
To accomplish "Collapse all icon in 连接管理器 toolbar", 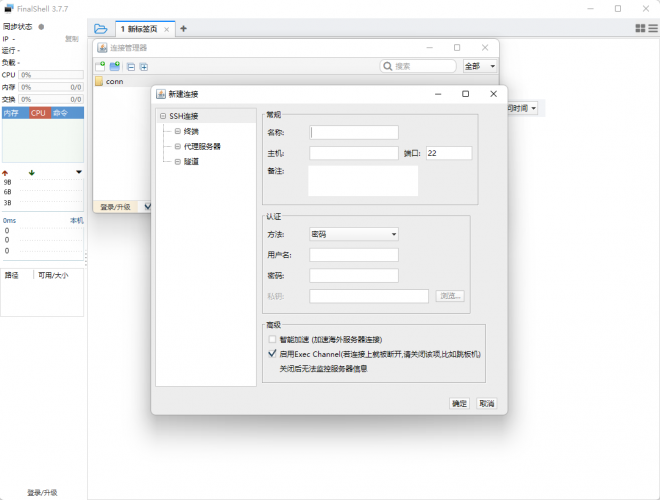I will click(x=131, y=66).
